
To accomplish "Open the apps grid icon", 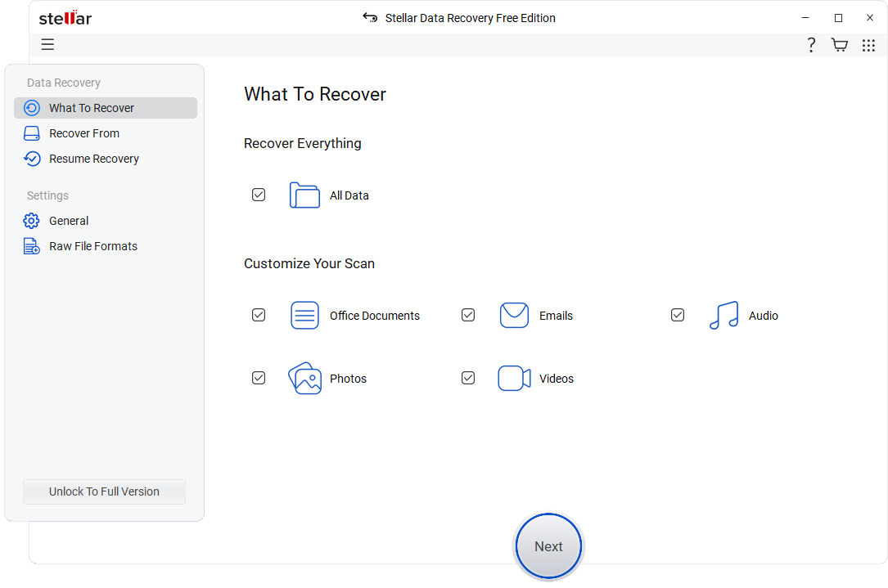I will coord(868,45).
